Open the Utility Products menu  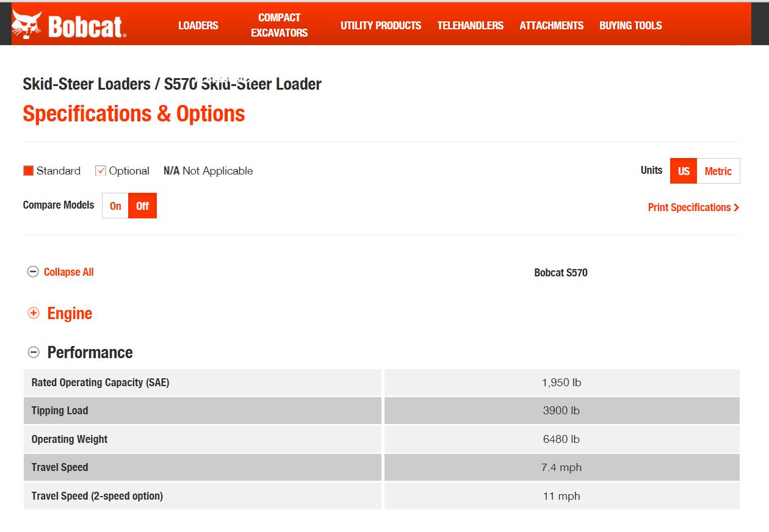381,25
